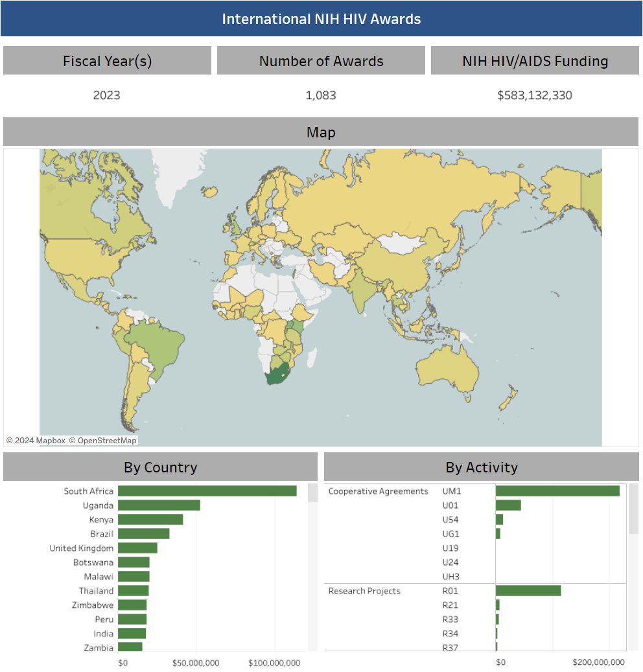Click the Fiscal Year(s) header
Screen dimensions: 643x672
pyautogui.click(x=107, y=60)
